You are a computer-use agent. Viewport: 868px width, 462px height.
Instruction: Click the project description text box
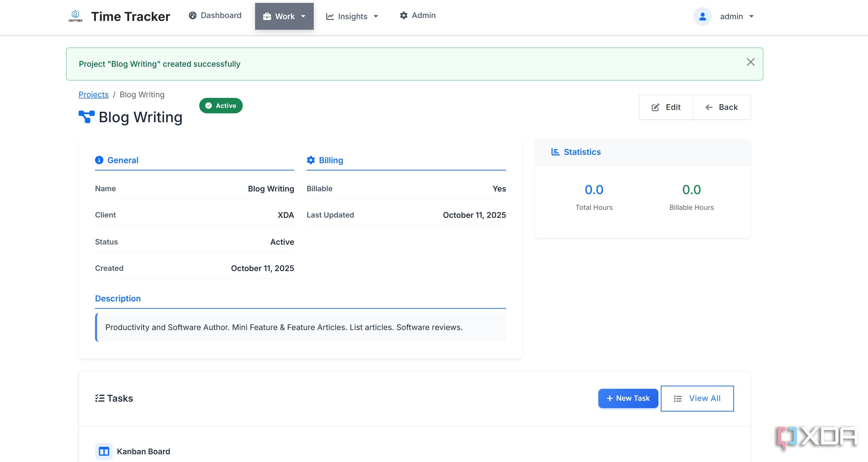301,327
